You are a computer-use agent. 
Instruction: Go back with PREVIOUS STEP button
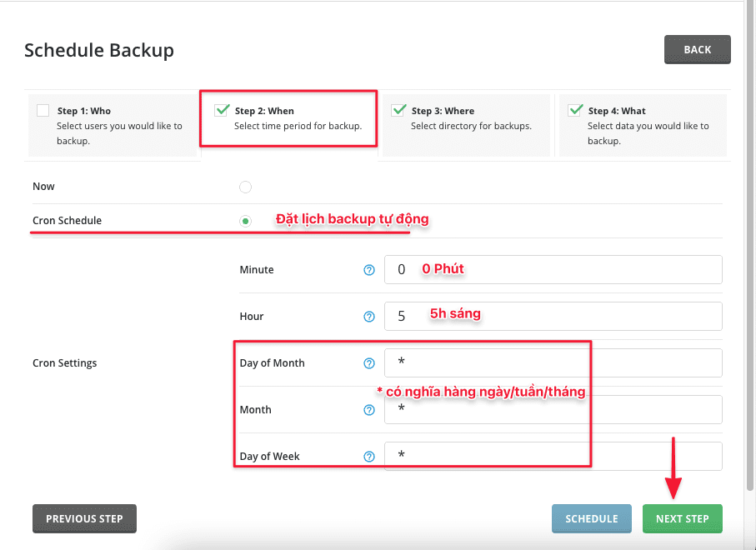84,518
